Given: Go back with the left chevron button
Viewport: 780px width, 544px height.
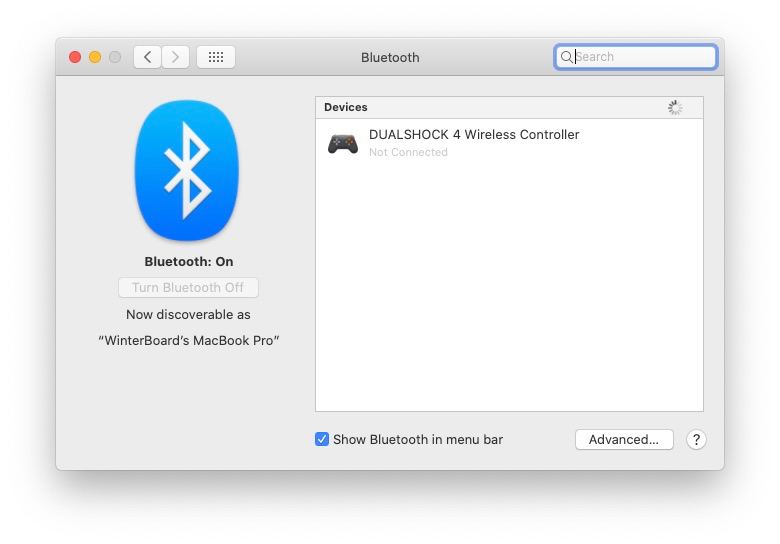Looking at the screenshot, I should click(147, 57).
